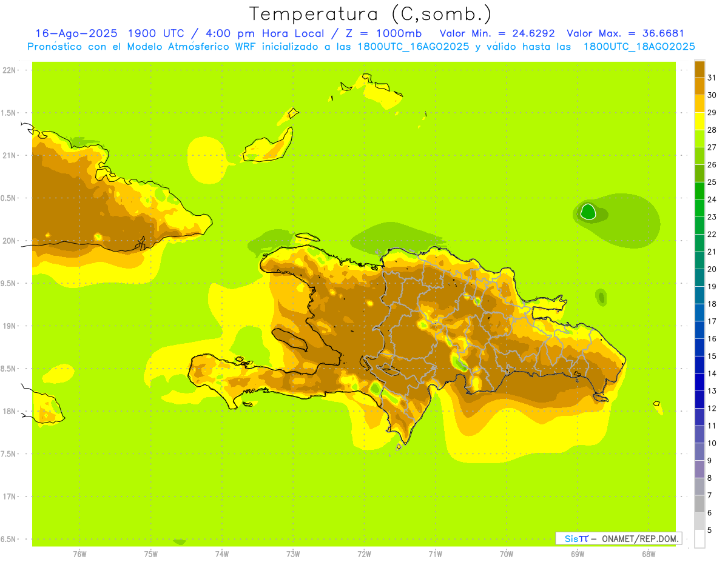Select the lime color bar segment between 27 and 28

699,138
